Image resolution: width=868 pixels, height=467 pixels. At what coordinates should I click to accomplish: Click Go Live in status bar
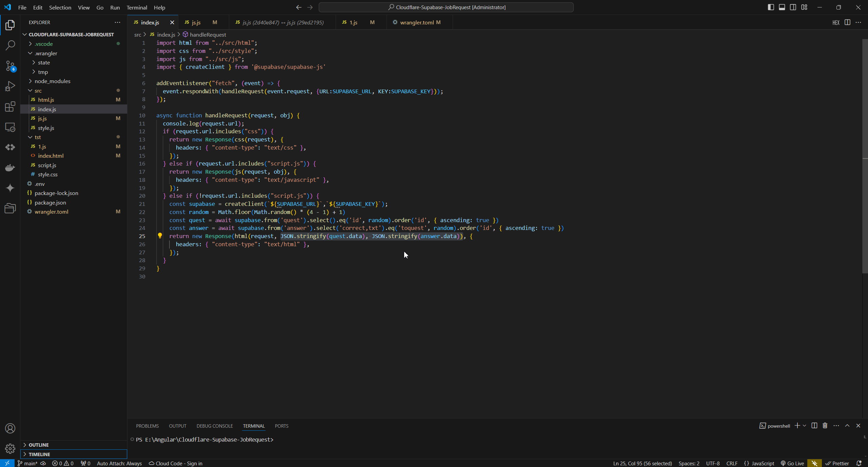coord(792,463)
